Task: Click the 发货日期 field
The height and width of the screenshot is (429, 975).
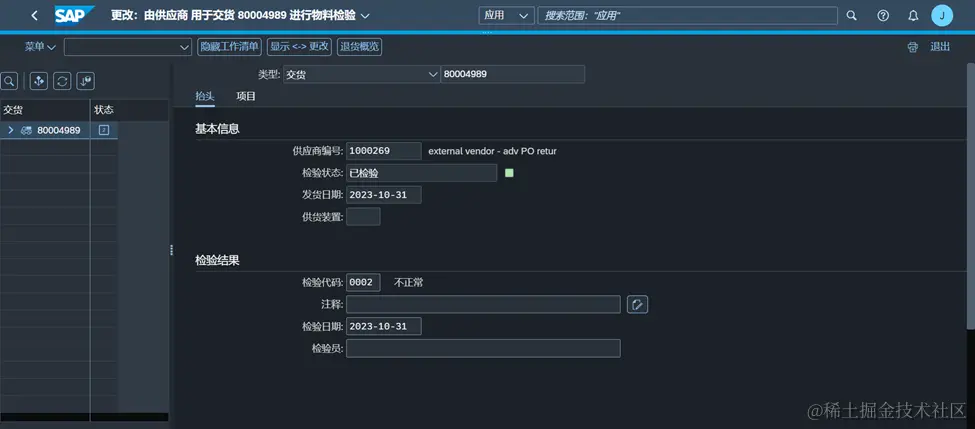Action: pyautogui.click(x=384, y=195)
